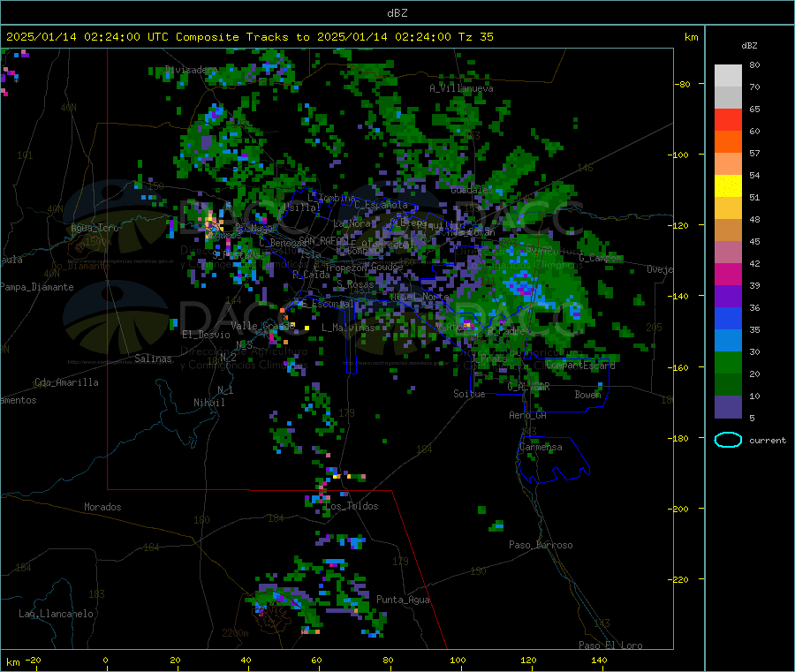Click the blue 35 dBZ legend swatch
Screen dimensions: 795x672
point(728,318)
